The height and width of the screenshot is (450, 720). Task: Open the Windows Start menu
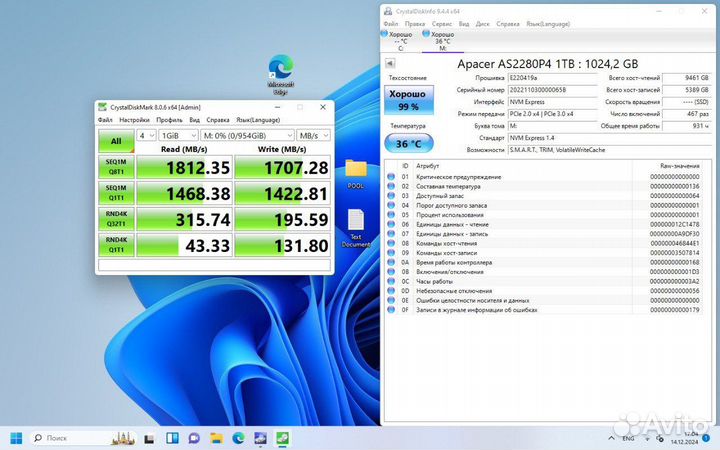pyautogui.click(x=16, y=438)
